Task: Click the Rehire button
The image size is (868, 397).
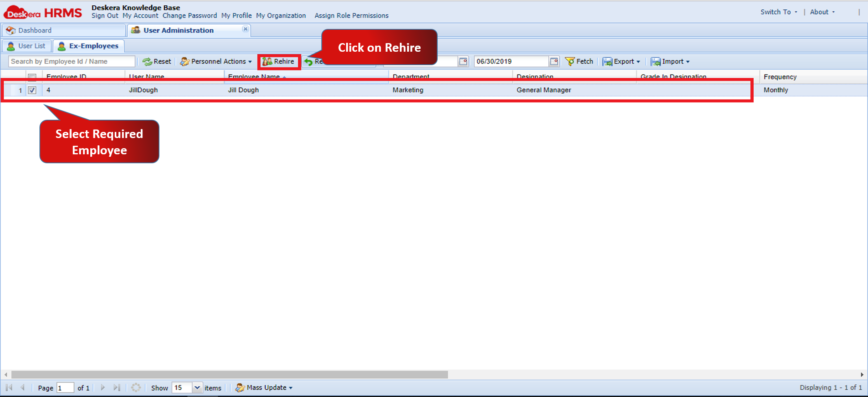Action: pos(279,61)
